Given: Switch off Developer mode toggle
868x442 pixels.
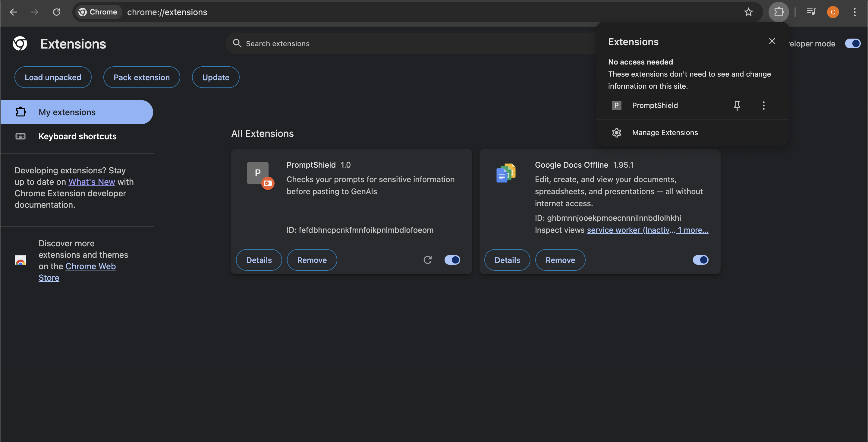Looking at the screenshot, I should 853,43.
